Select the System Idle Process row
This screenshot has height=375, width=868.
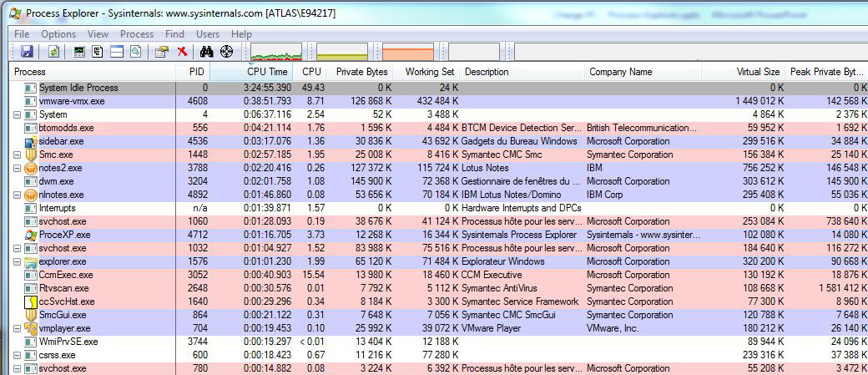point(439,88)
